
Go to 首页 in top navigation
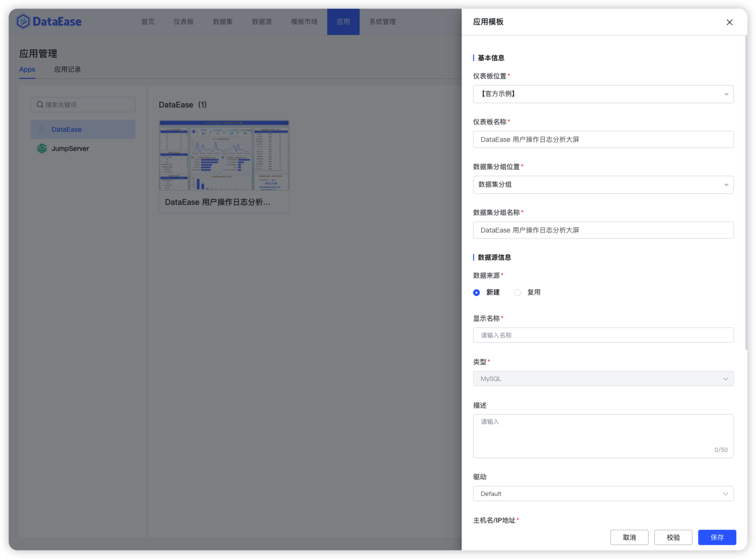[148, 21]
